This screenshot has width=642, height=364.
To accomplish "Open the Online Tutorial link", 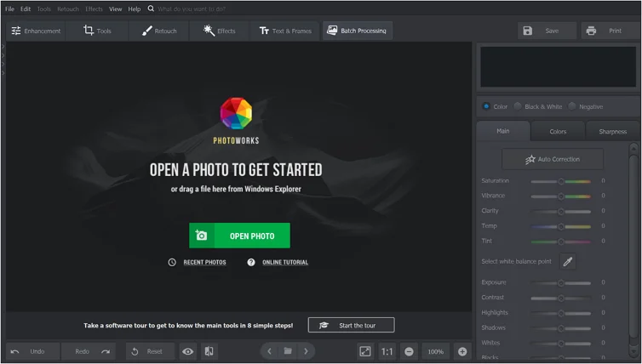I will point(285,262).
